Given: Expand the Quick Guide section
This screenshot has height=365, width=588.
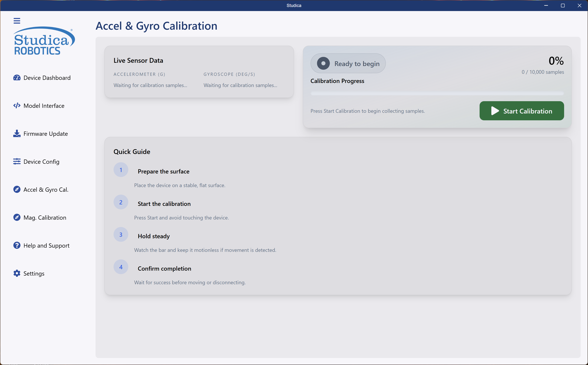Looking at the screenshot, I should point(132,151).
